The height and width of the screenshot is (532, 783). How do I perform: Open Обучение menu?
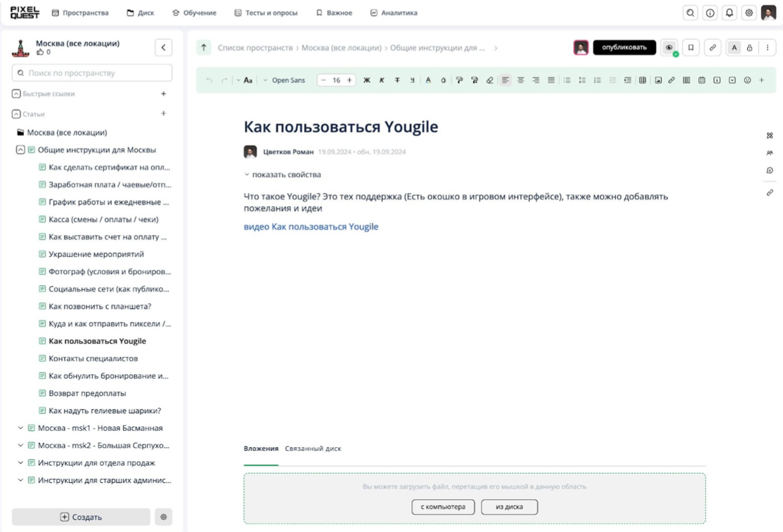[194, 13]
